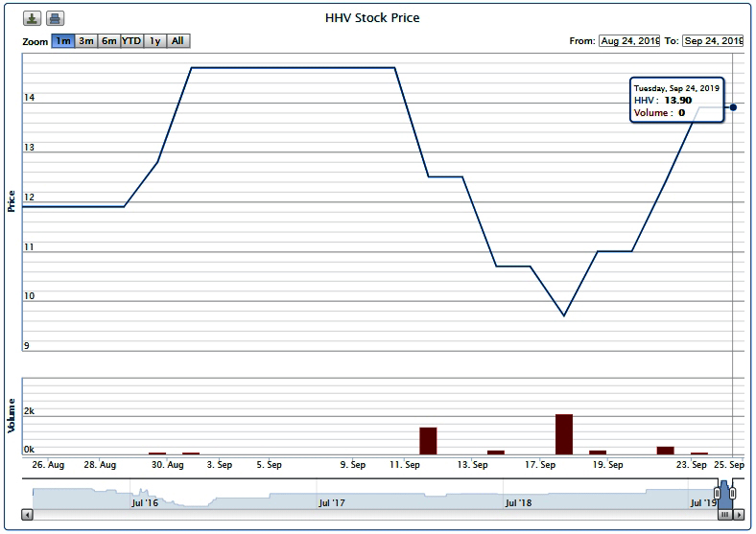
Task: Click the right navigator range handle
Action: click(x=733, y=493)
